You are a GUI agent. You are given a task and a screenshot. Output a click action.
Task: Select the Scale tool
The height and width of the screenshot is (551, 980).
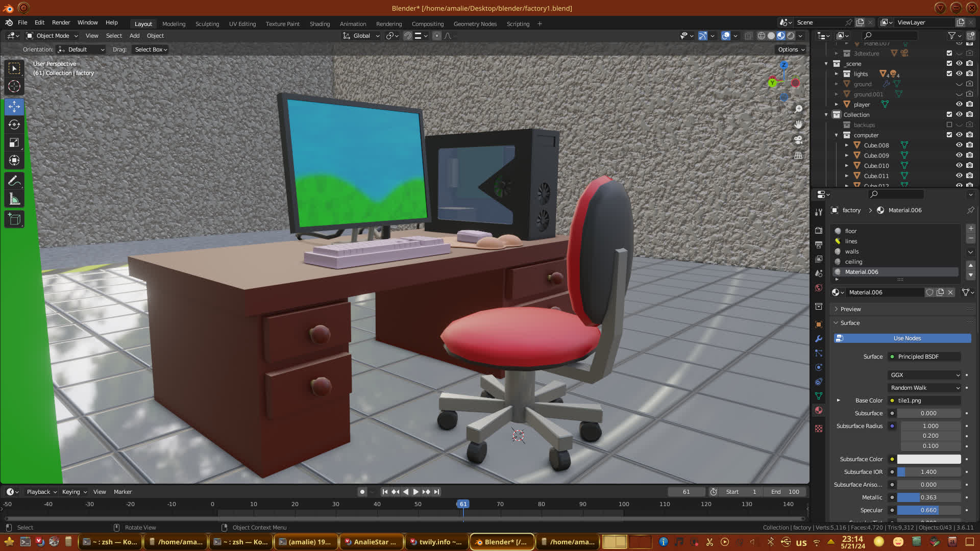pyautogui.click(x=14, y=143)
